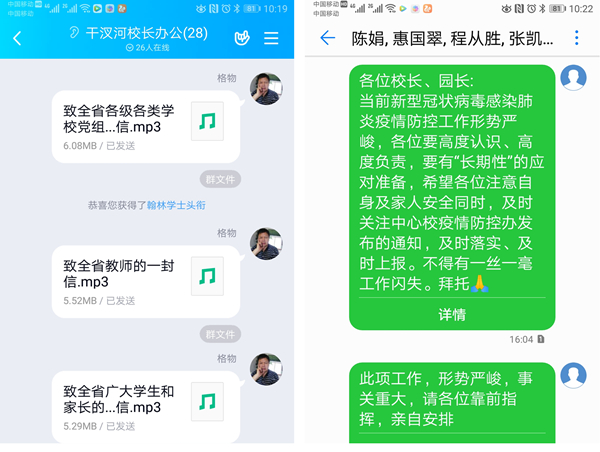This screenshot has width=600, height=452.
Task: Click the back arrow in SMS conversation
Action: (x=328, y=38)
